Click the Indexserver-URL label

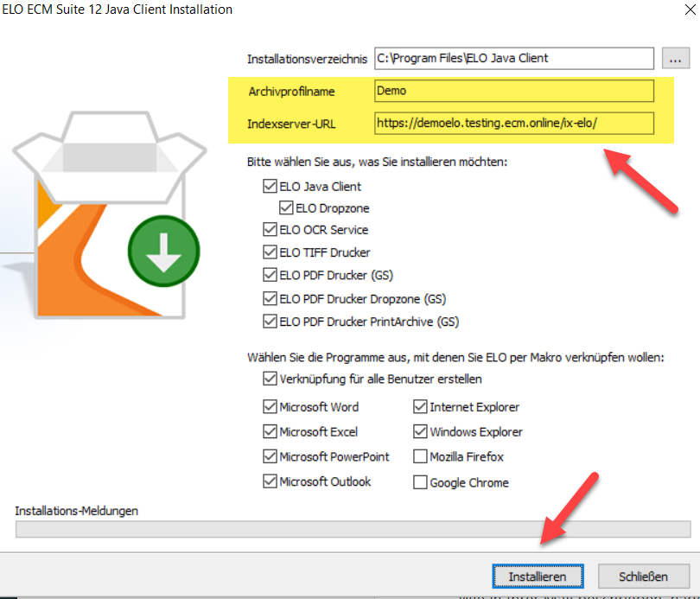[x=291, y=124]
